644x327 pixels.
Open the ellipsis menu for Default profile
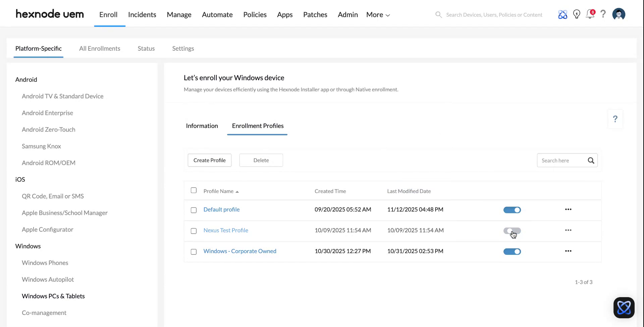(568, 209)
